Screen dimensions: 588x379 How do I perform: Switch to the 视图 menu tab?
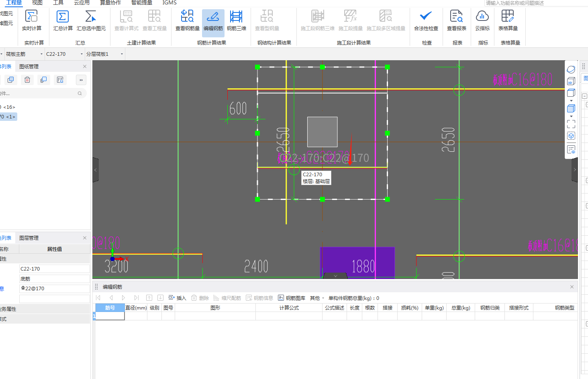coord(37,3)
